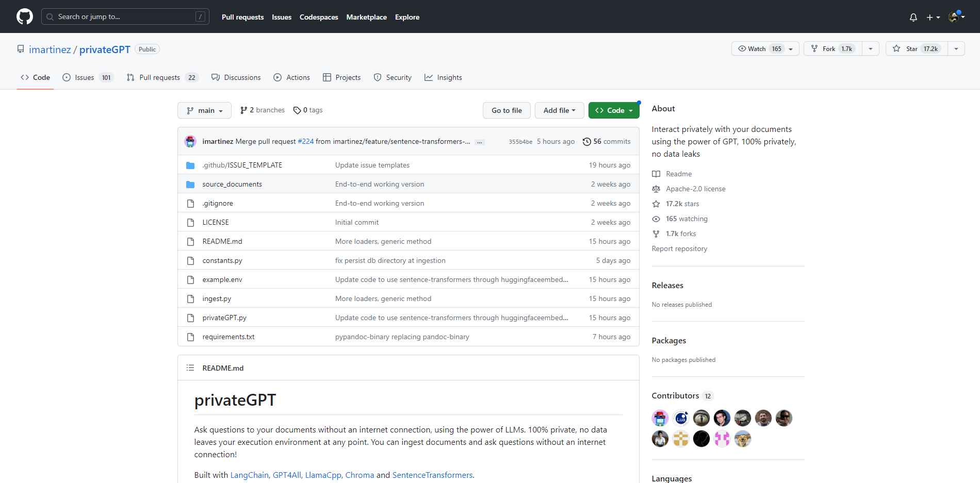Open the LangChain link in README
This screenshot has width=980, height=483.
pos(249,475)
